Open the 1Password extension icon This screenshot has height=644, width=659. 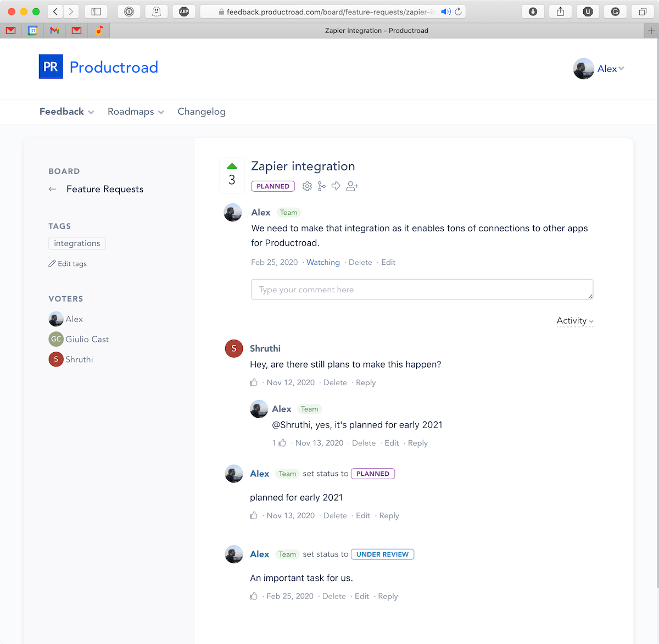tap(129, 12)
